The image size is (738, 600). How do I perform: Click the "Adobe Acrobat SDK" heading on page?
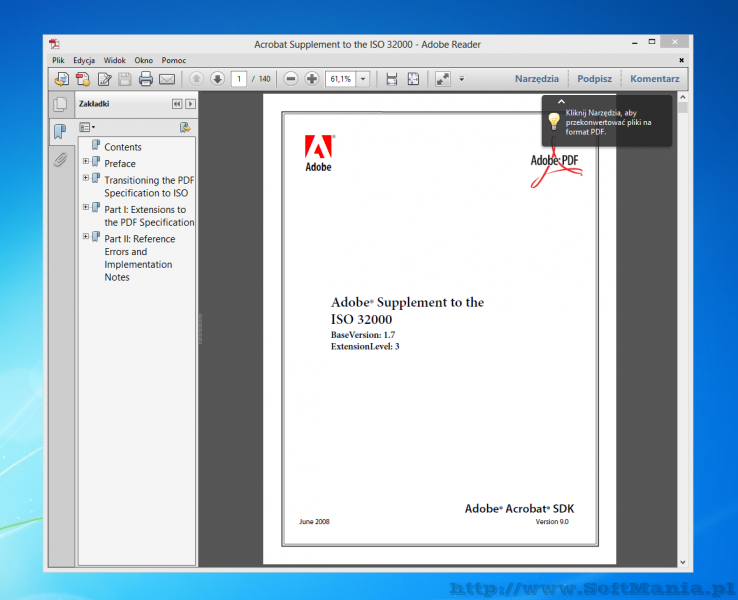click(x=520, y=509)
